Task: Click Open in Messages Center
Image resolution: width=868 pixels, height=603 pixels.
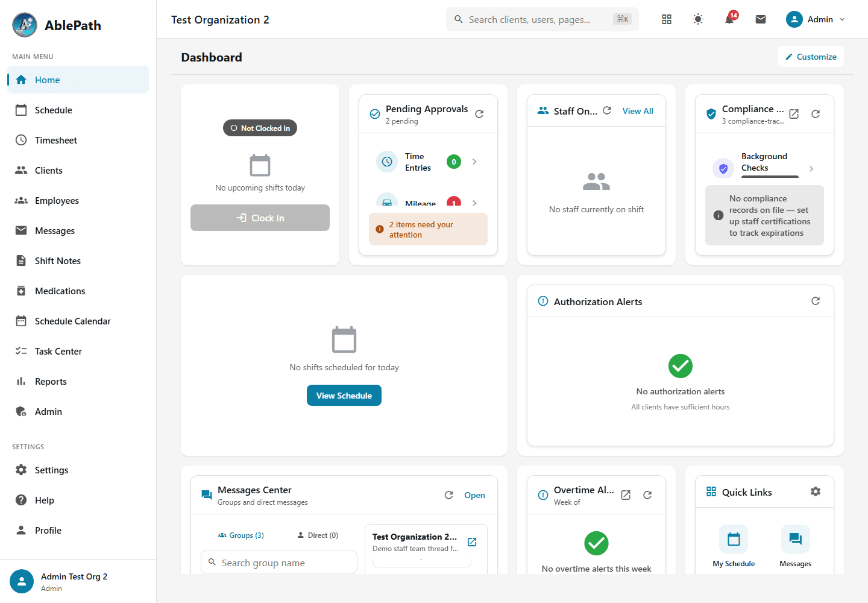Action: [x=474, y=495]
